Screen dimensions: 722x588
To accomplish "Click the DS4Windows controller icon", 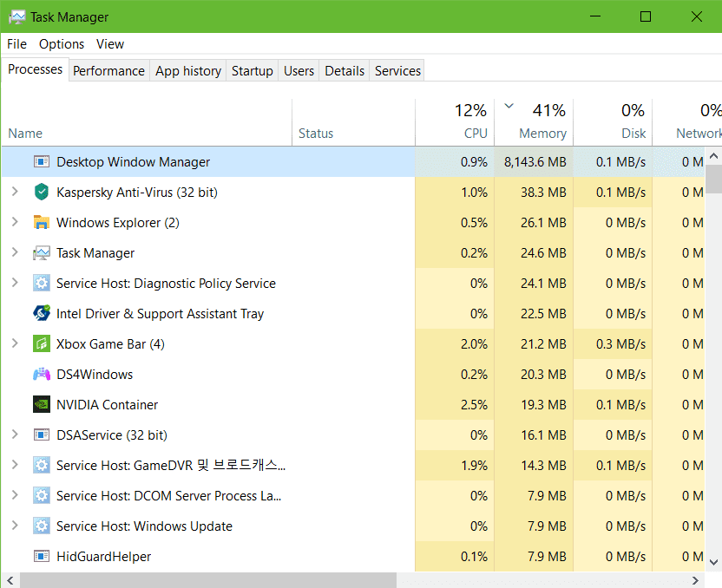I will pos(42,375).
